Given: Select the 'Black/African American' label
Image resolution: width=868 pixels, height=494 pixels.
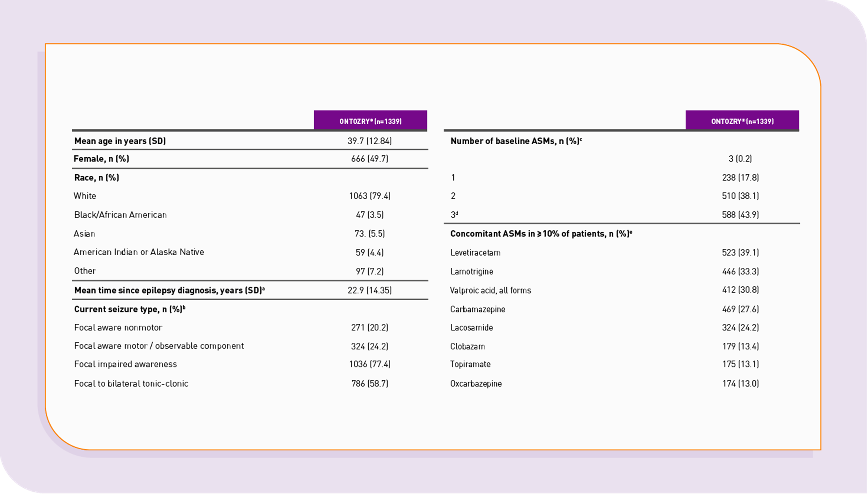Looking at the screenshot, I should 120,215.
